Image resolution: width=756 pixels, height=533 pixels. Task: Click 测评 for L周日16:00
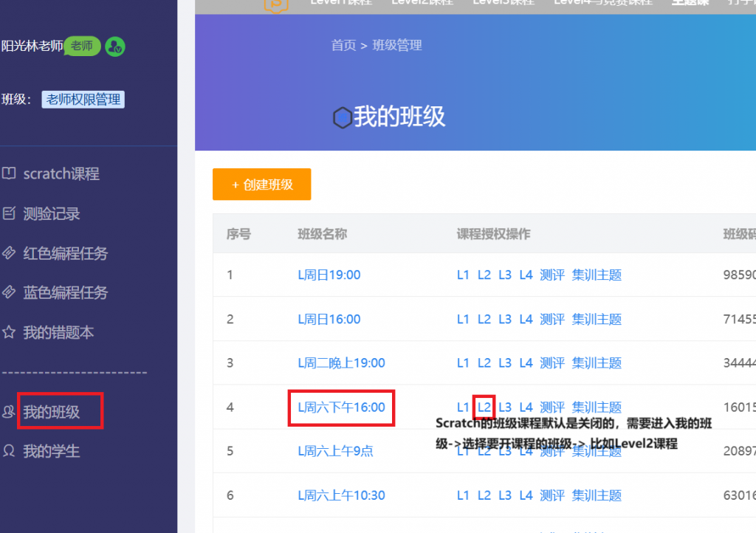[x=552, y=319]
